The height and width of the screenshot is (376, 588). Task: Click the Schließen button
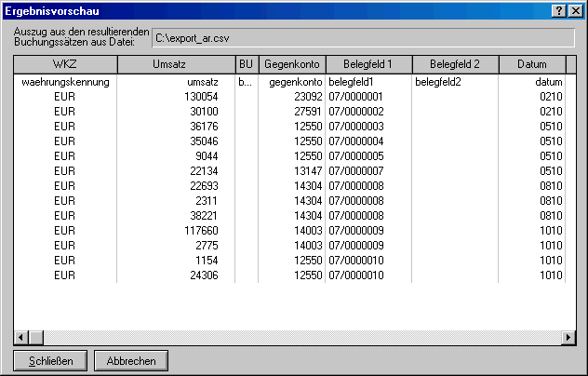point(50,360)
